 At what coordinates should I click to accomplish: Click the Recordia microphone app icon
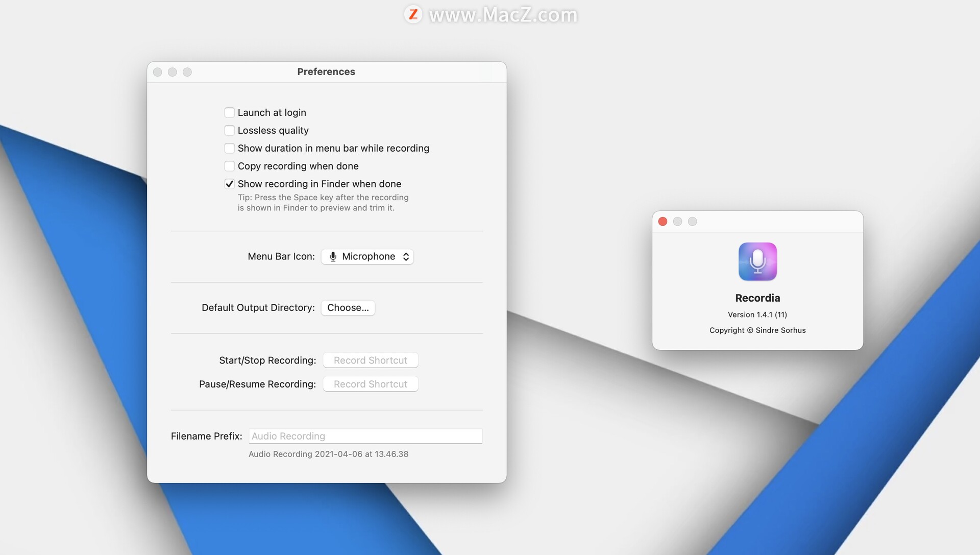(x=758, y=262)
